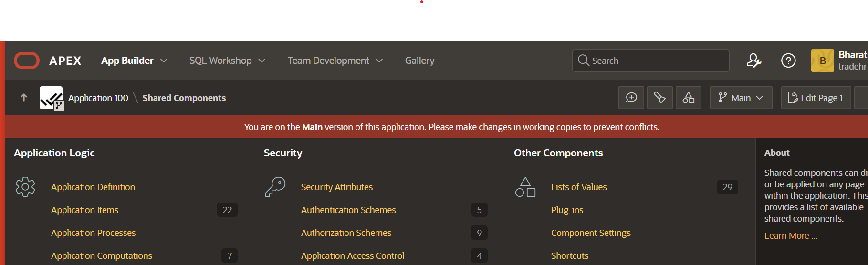Image resolution: width=868 pixels, height=265 pixels.
Task: Click the Edit Page 1 button
Action: click(816, 98)
